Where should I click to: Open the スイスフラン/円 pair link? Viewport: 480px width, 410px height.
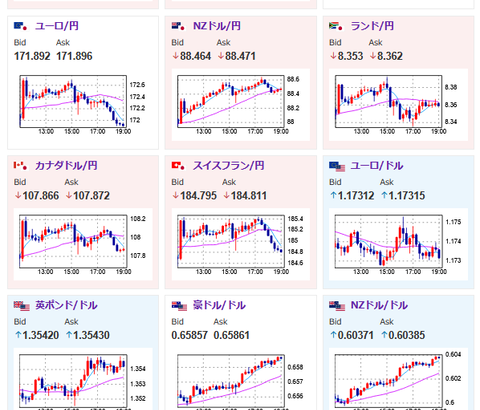point(228,166)
